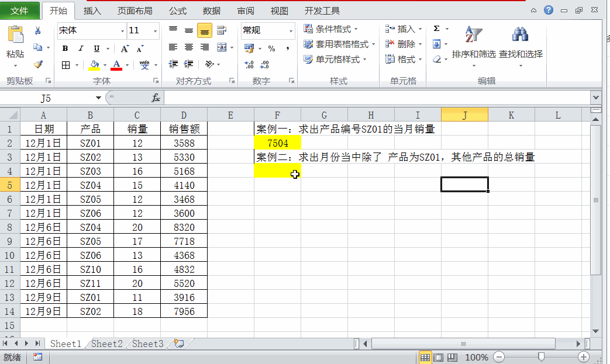Click the Merge and Center icon

[221, 47]
